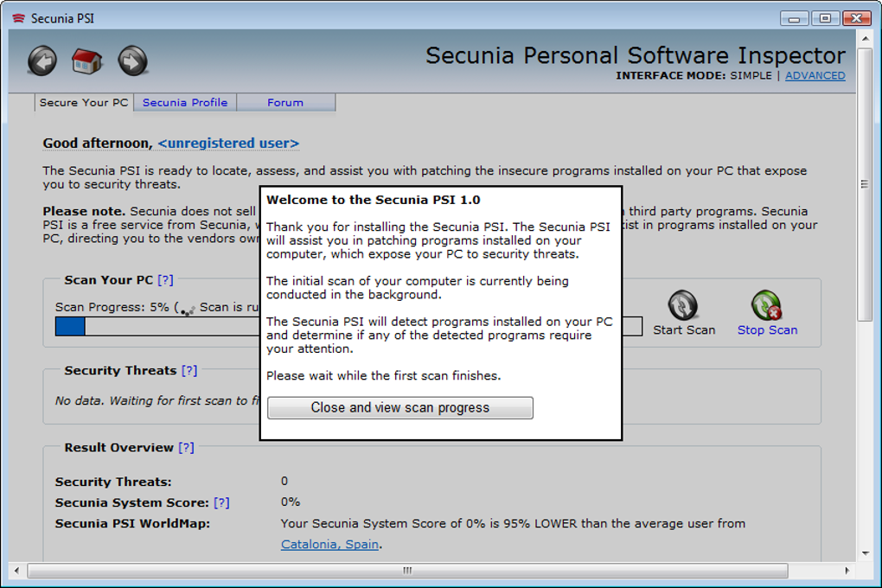The image size is (882, 588).
Task: Click the forward arrow navigation icon
Action: (x=132, y=61)
